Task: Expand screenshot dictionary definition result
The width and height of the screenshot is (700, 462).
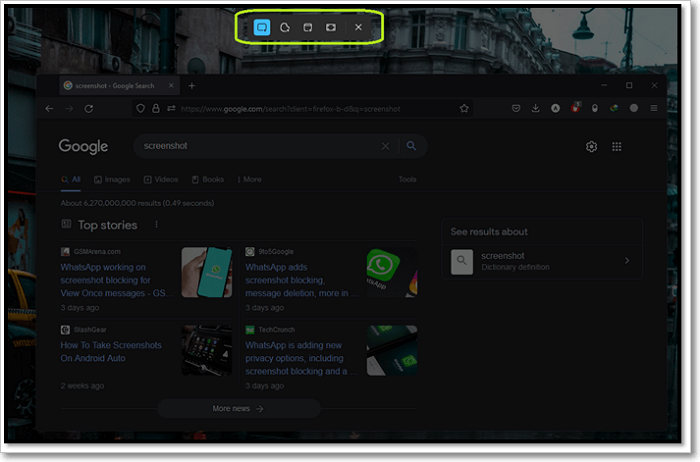Action: [x=627, y=261]
